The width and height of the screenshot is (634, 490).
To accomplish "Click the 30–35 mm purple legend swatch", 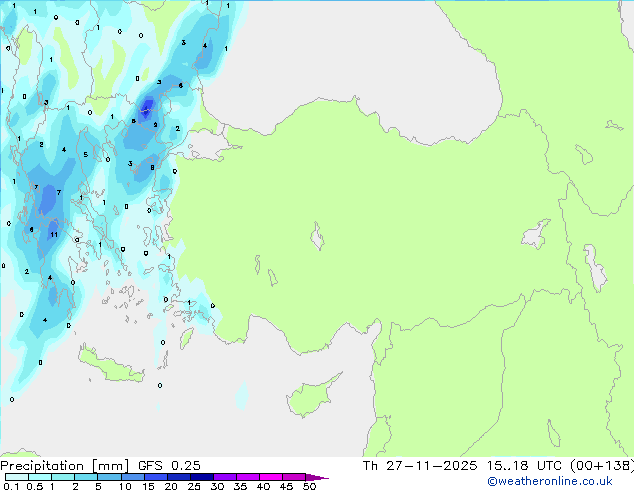I will [x=224, y=477].
